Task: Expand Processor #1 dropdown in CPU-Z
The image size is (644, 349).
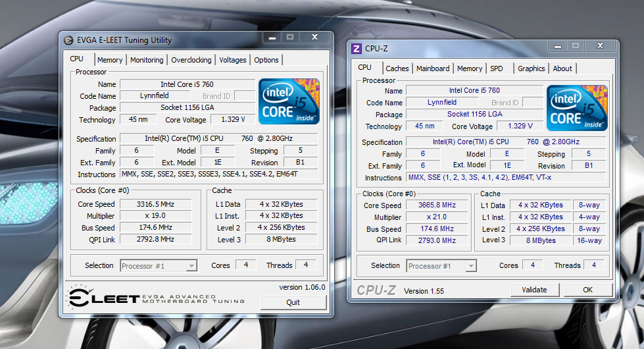Action: coord(471,267)
